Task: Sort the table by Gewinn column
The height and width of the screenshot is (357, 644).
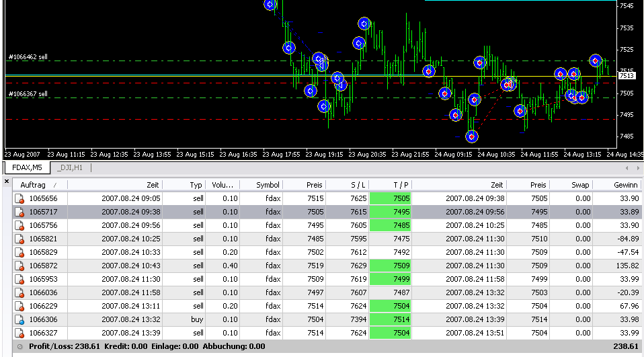Action: (625, 185)
